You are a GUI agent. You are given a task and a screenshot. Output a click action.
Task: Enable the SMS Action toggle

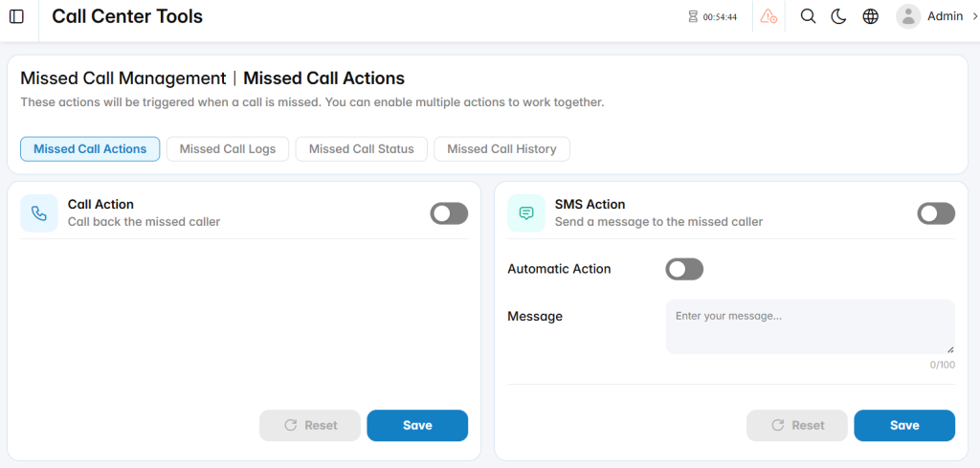[936, 213]
